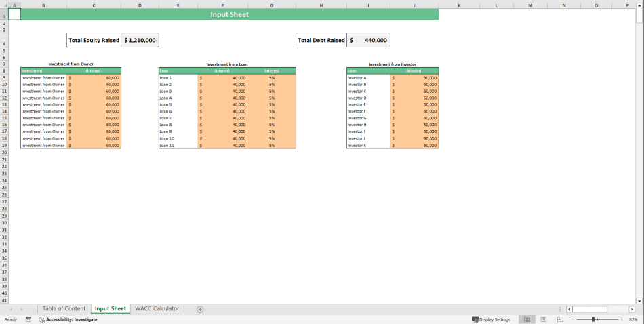Click Accessibility: Investigate status button
The width and height of the screenshot is (644, 324).
click(68, 319)
